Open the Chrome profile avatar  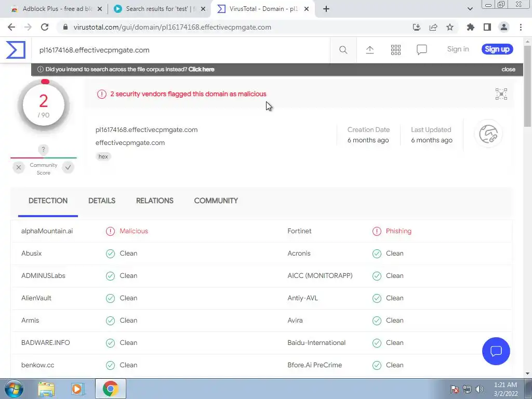(x=504, y=27)
